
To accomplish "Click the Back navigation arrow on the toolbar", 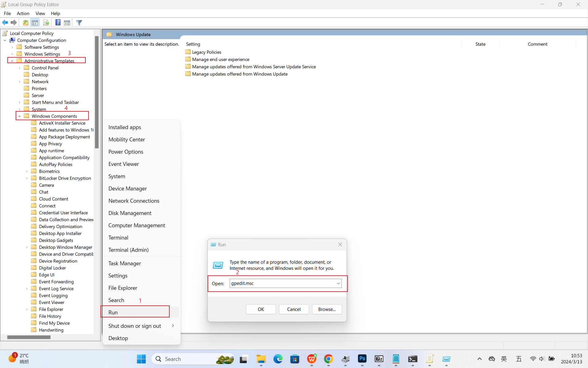I will tap(5, 22).
